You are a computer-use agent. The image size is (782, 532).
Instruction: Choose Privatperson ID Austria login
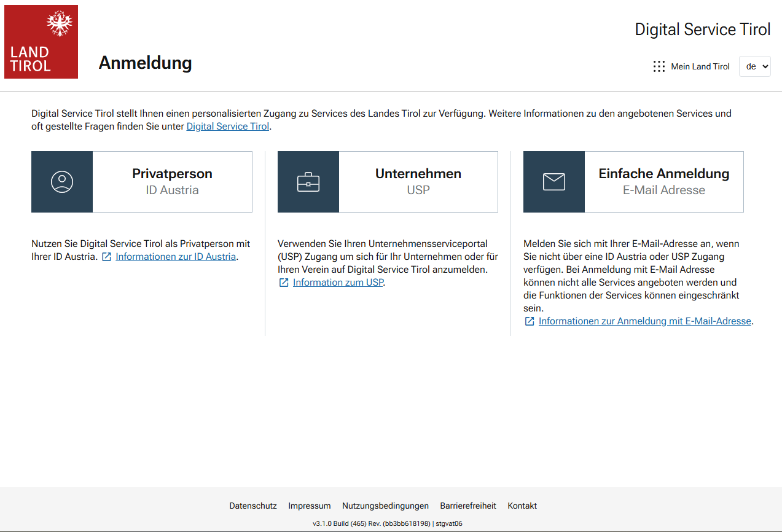(172, 182)
